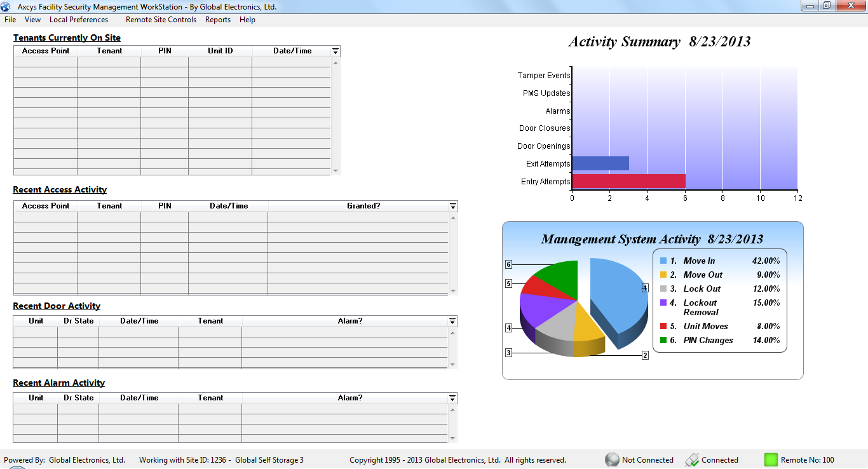
Task: Click the Not Connected globe status icon
Action: click(612, 459)
